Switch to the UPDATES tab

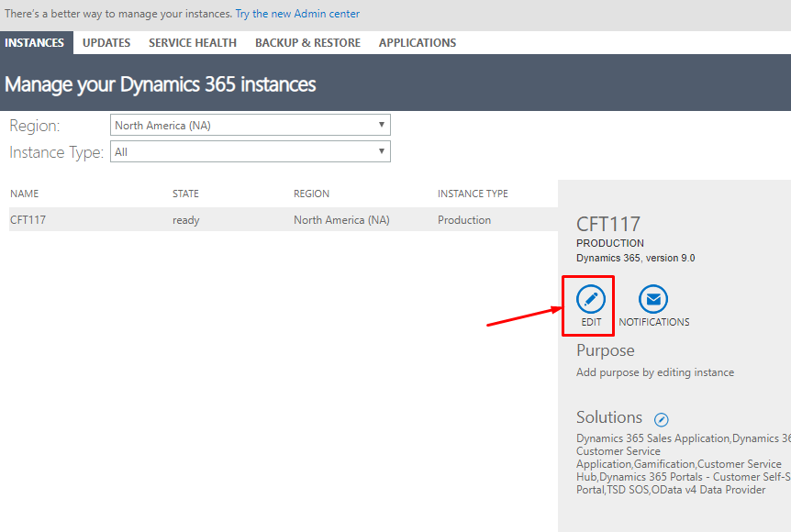pyautogui.click(x=106, y=42)
